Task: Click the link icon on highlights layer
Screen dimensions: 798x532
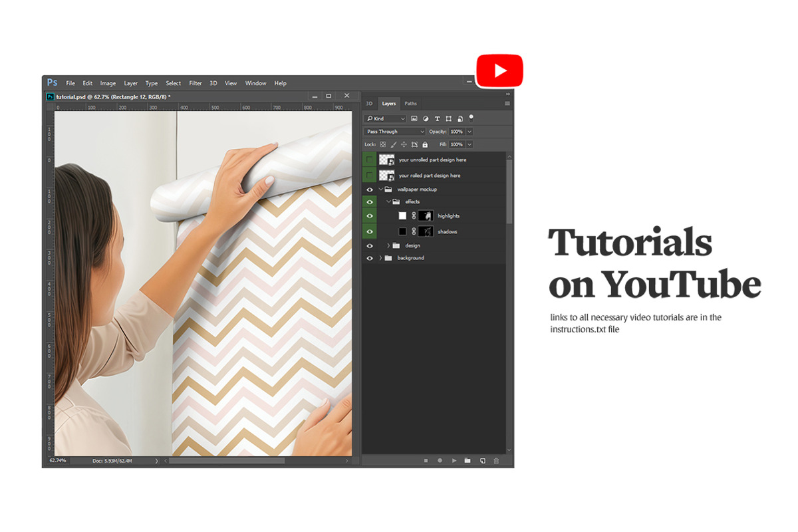Action: [414, 215]
